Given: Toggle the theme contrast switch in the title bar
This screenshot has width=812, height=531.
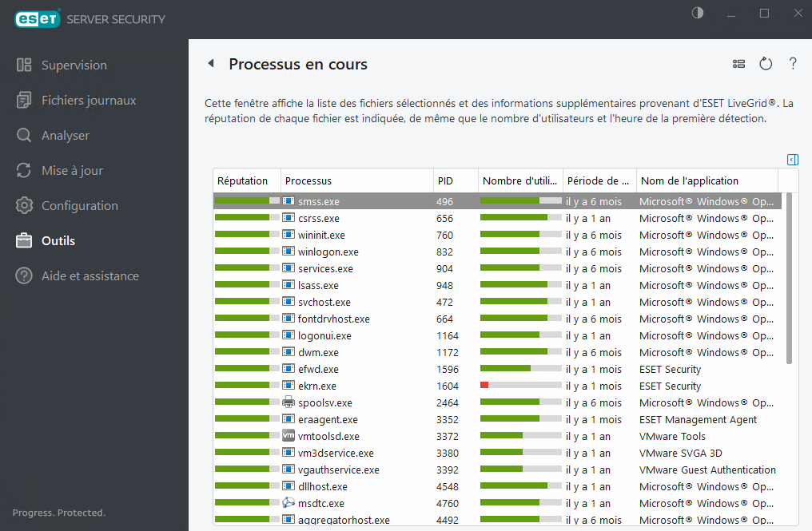Looking at the screenshot, I should pos(697,13).
